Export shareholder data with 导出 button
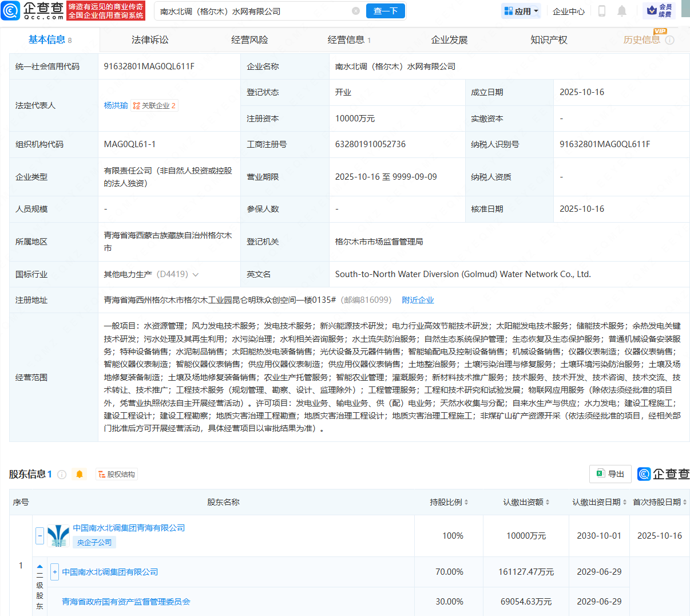This screenshot has width=690, height=616. 610,474
